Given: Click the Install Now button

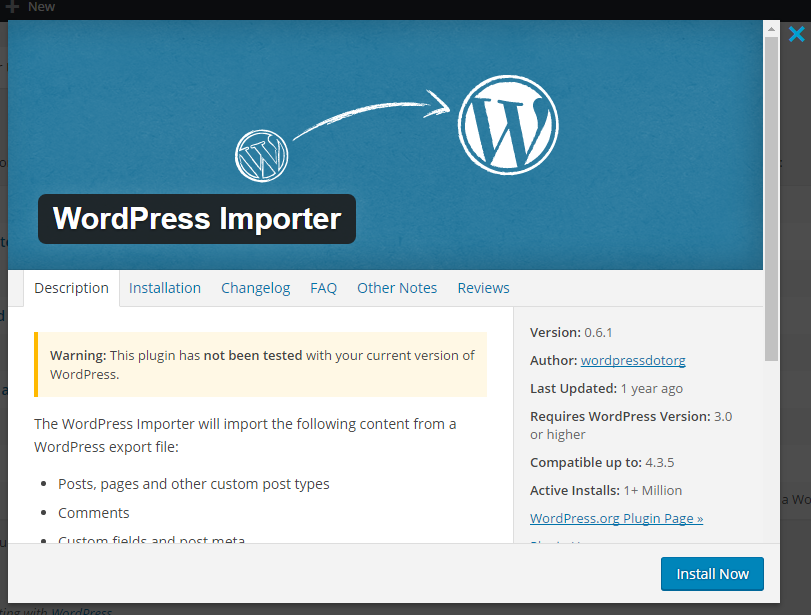Looking at the screenshot, I should [x=712, y=574].
